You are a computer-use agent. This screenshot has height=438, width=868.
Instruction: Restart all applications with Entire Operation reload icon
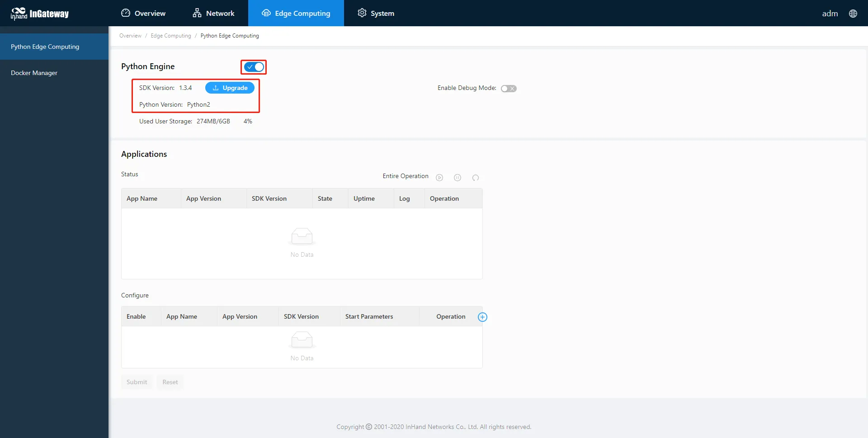pyautogui.click(x=476, y=178)
